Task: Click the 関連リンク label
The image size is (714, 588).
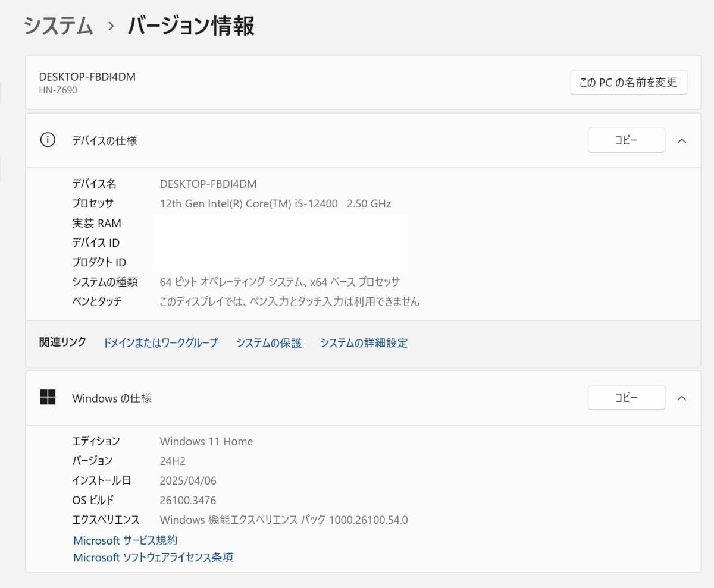Action: [62, 342]
